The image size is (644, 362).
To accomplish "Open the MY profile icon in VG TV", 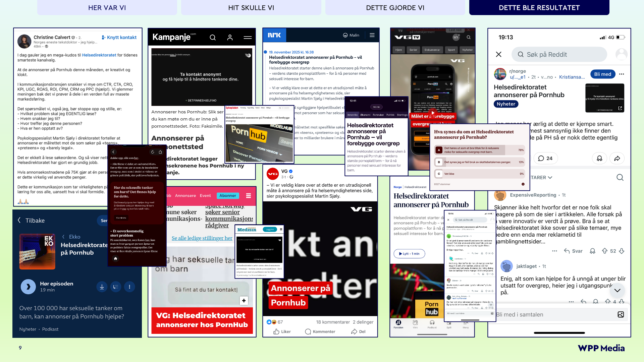I will pos(456,37).
